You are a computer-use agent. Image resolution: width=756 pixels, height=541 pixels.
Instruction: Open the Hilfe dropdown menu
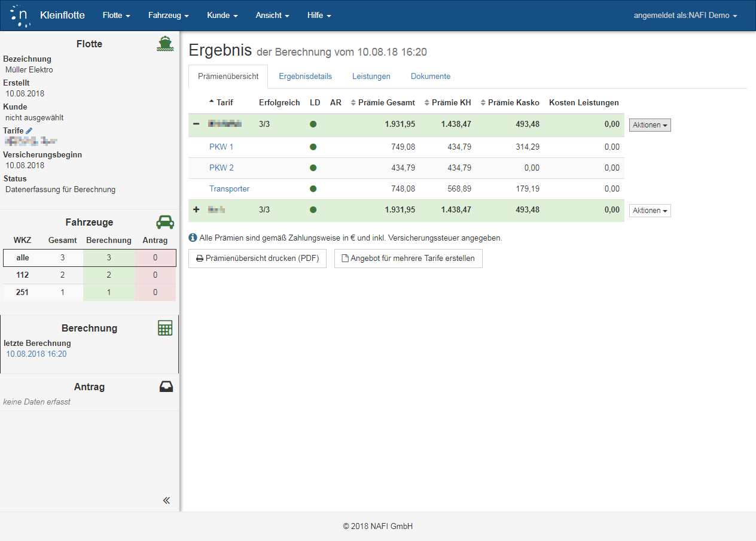tap(319, 16)
